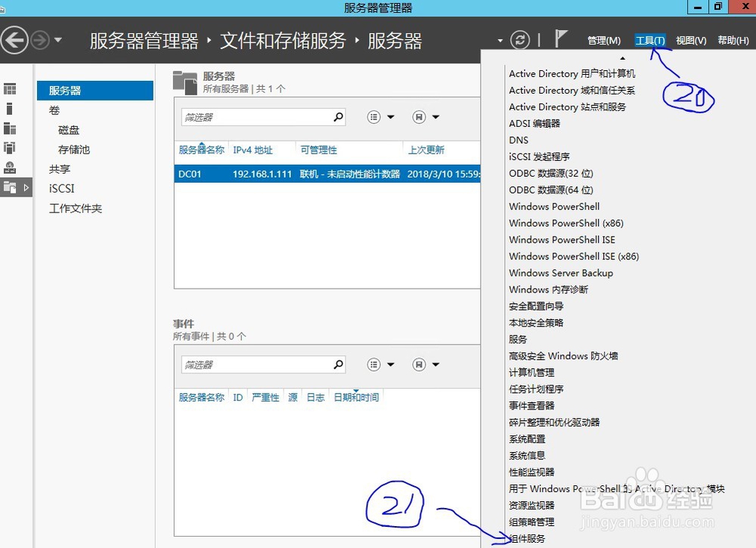Sort the server list by 服务器名称 column
This screenshot has width=756, height=548.
pos(201,149)
